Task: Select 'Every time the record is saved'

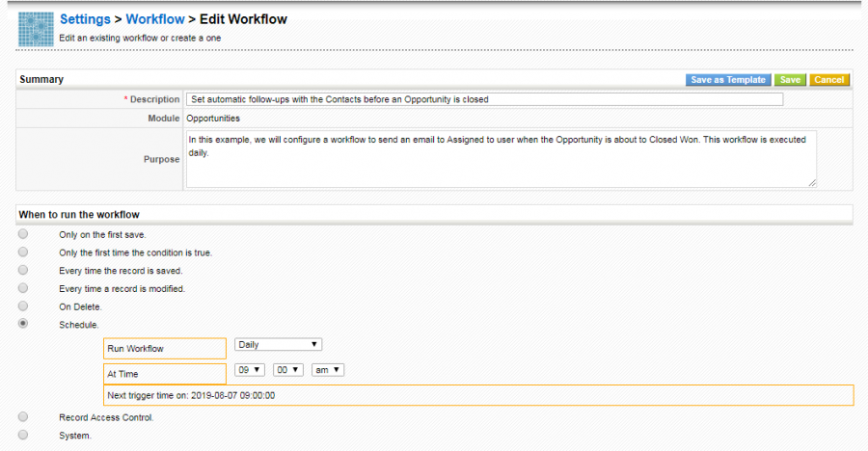Action: coord(23,271)
